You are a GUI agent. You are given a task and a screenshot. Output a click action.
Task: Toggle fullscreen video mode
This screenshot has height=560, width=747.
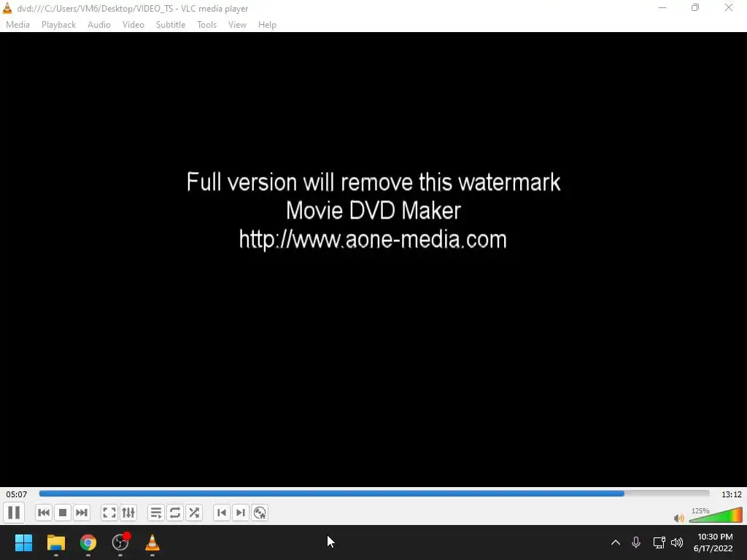109,513
